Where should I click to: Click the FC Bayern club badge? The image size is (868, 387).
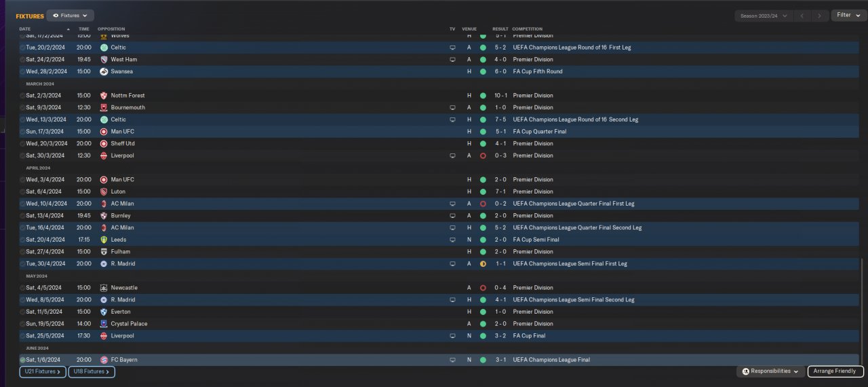pyautogui.click(x=104, y=360)
